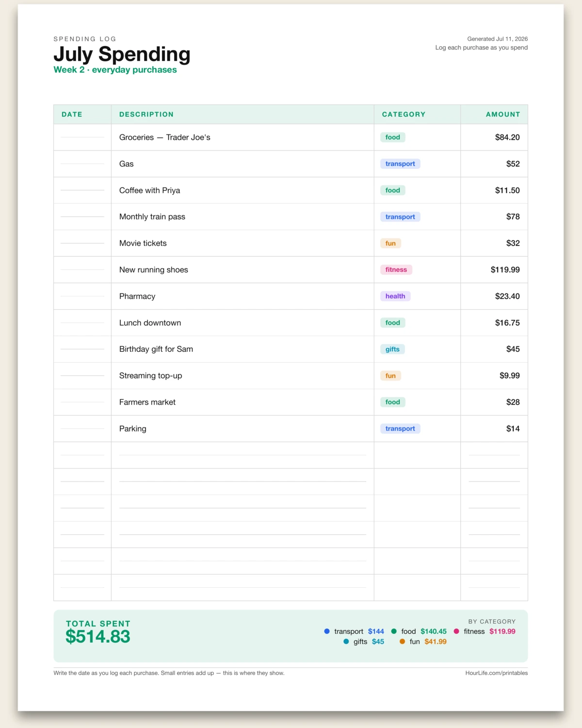
Task: Click the orange fun legend dot
Action: (403, 642)
